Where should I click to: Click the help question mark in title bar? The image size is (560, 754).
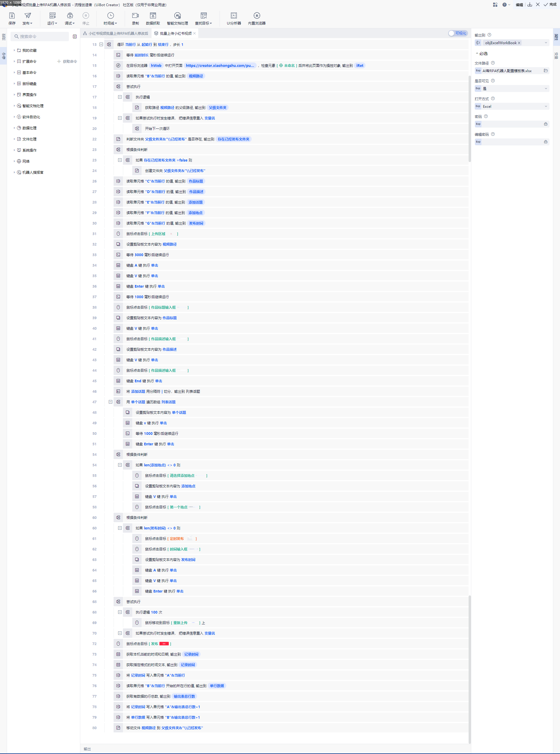(x=505, y=5)
